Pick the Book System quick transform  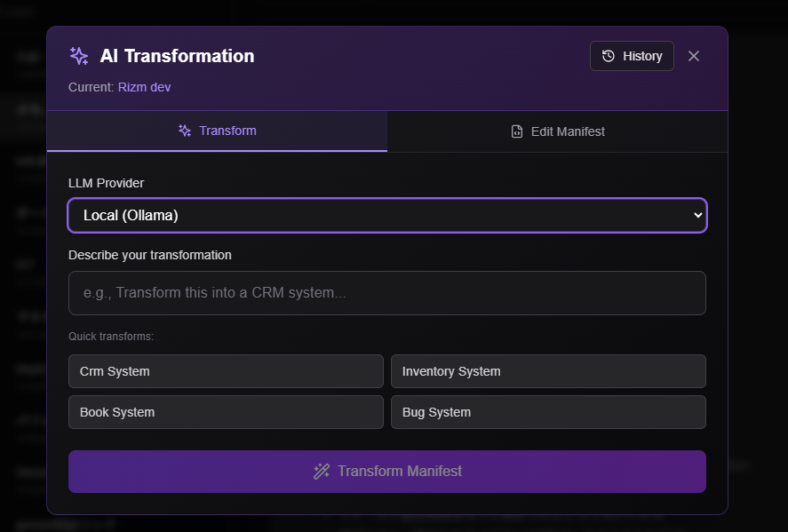click(x=226, y=412)
